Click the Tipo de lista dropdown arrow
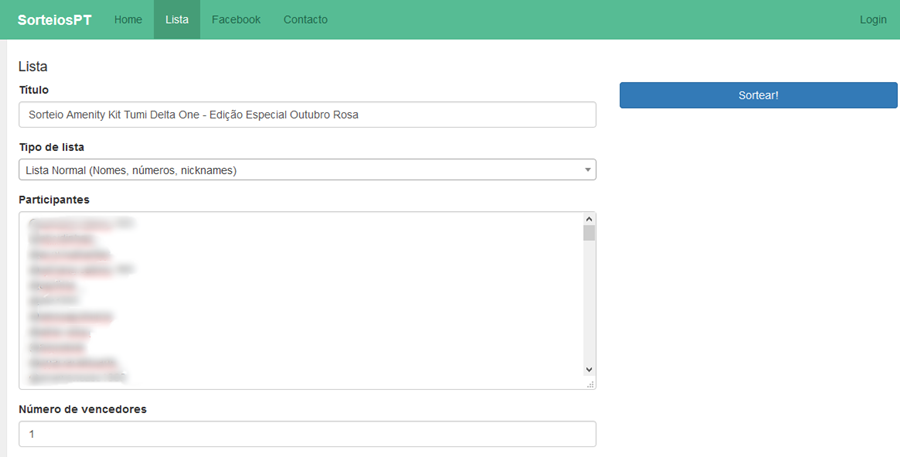Image resolution: width=900 pixels, height=457 pixels. coord(588,171)
